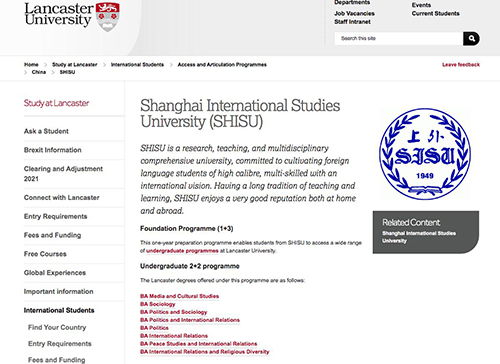Image resolution: width=500 pixels, height=364 pixels.
Task: Select Clearing and Adjustment 2021
Action: (63, 174)
